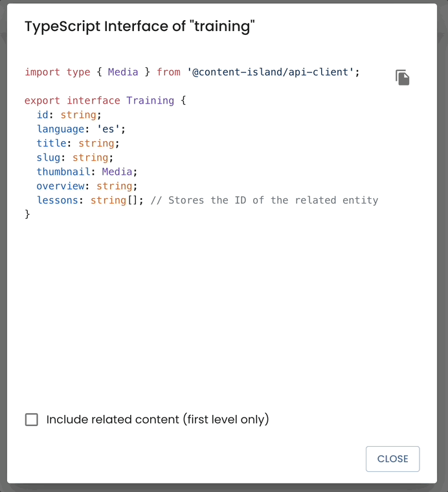Select the dialog title 'TypeScript Interface of "training"'

point(140,26)
